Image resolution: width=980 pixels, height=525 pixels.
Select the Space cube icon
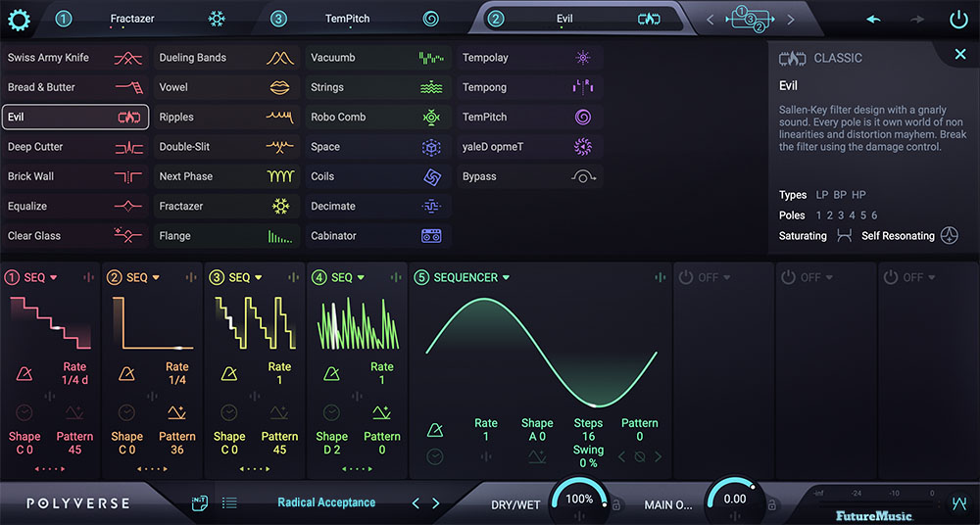tap(431, 147)
